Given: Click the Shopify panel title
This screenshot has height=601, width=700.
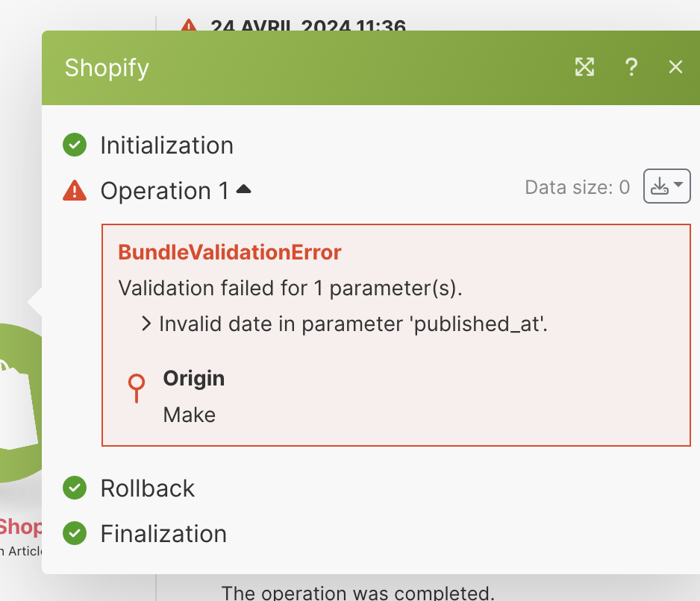Looking at the screenshot, I should click(x=107, y=68).
